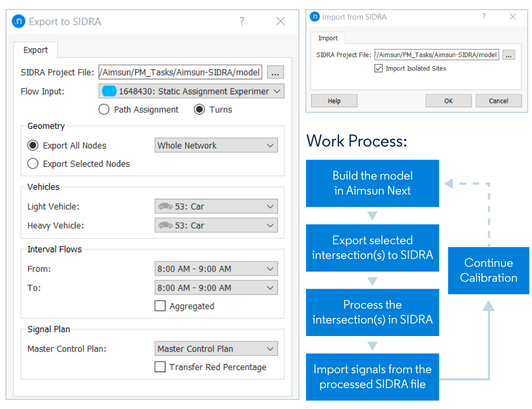Click the Continue Calibration box
The width and height of the screenshot is (532, 409).
(488, 271)
